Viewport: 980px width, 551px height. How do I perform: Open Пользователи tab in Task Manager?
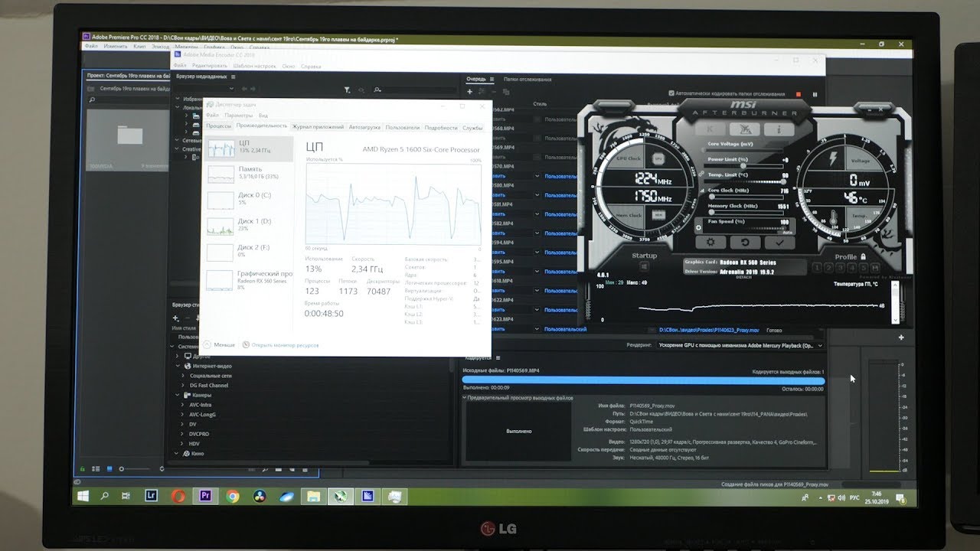pyautogui.click(x=403, y=127)
